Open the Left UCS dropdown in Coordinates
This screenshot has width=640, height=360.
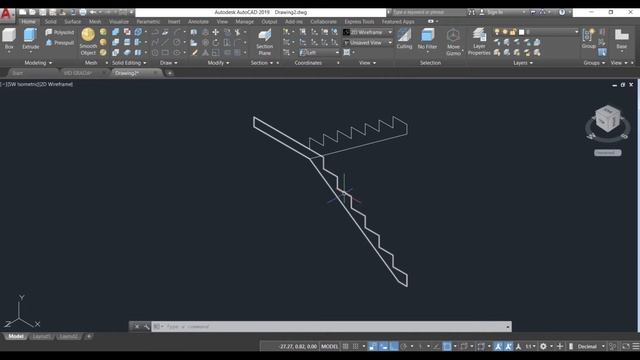(319, 53)
